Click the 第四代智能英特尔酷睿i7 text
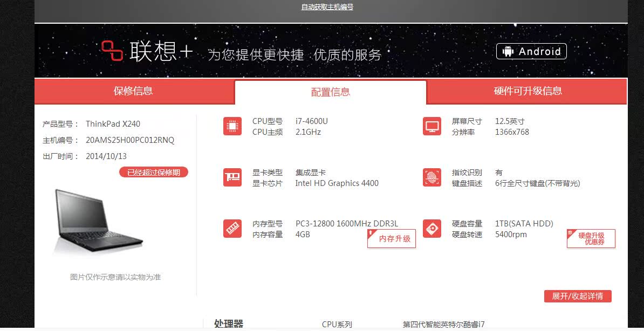 point(443,325)
